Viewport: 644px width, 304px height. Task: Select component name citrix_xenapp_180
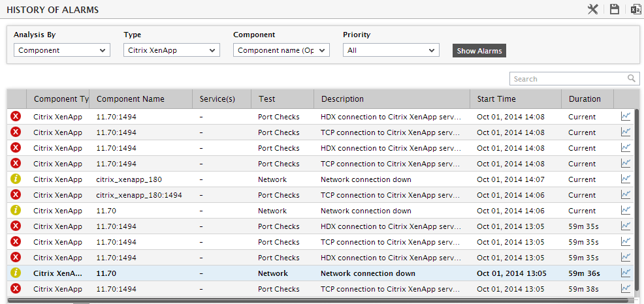click(127, 179)
